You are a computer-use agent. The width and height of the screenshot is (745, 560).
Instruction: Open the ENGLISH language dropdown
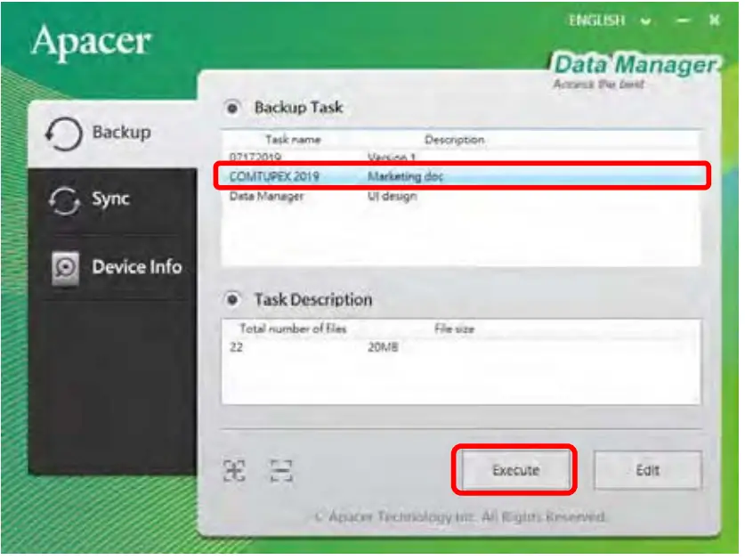pyautogui.click(x=610, y=20)
